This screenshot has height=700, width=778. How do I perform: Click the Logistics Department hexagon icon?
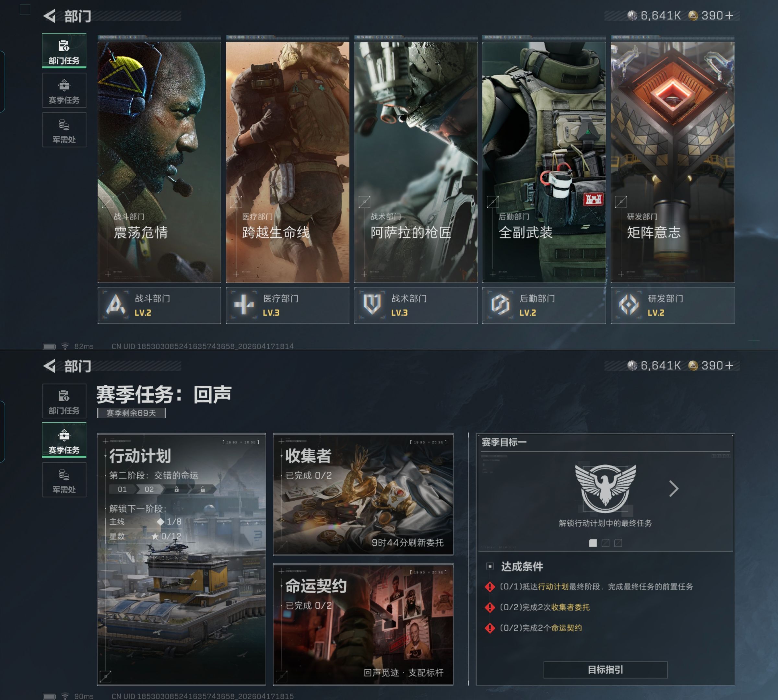click(500, 305)
